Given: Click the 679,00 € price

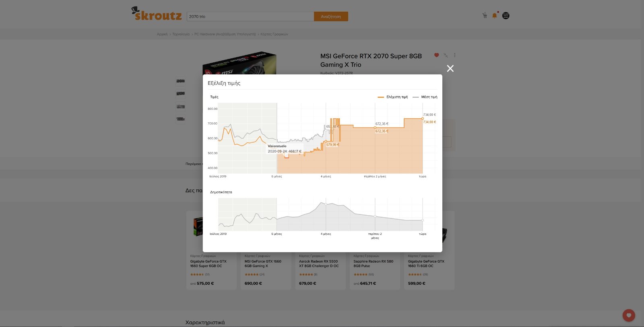Looking at the screenshot, I should click(x=308, y=284).
